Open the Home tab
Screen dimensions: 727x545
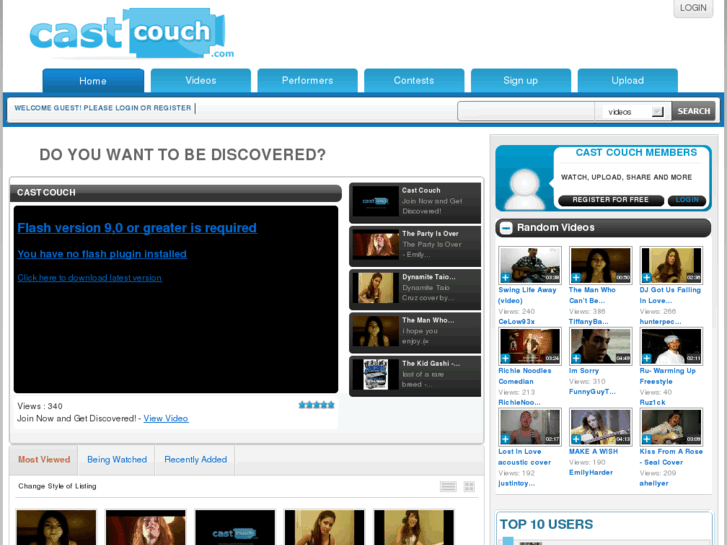point(93,81)
